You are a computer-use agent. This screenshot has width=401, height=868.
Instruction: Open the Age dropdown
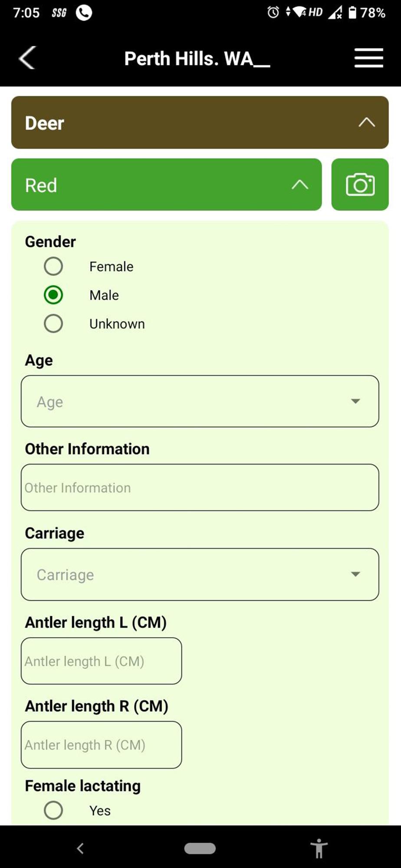200,401
